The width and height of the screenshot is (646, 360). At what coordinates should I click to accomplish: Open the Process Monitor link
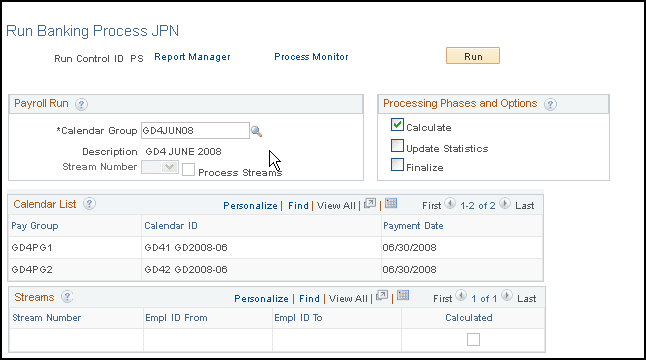click(311, 57)
